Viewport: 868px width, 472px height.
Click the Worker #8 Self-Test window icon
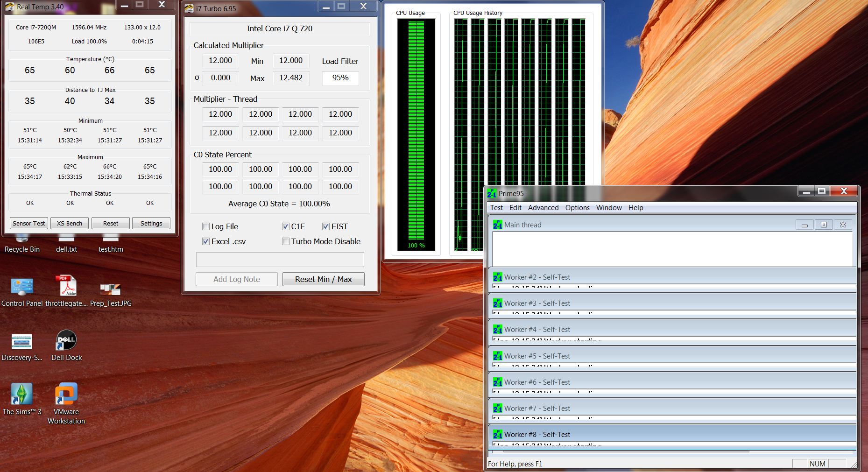click(x=498, y=434)
